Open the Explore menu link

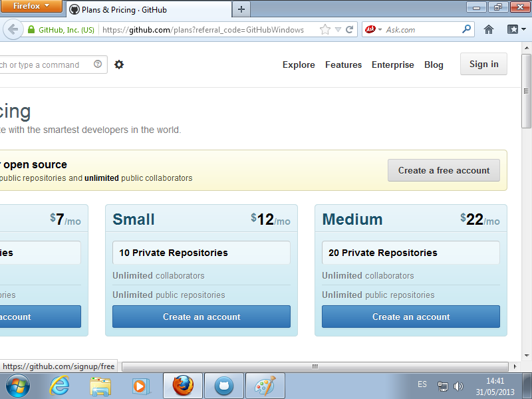pos(299,65)
